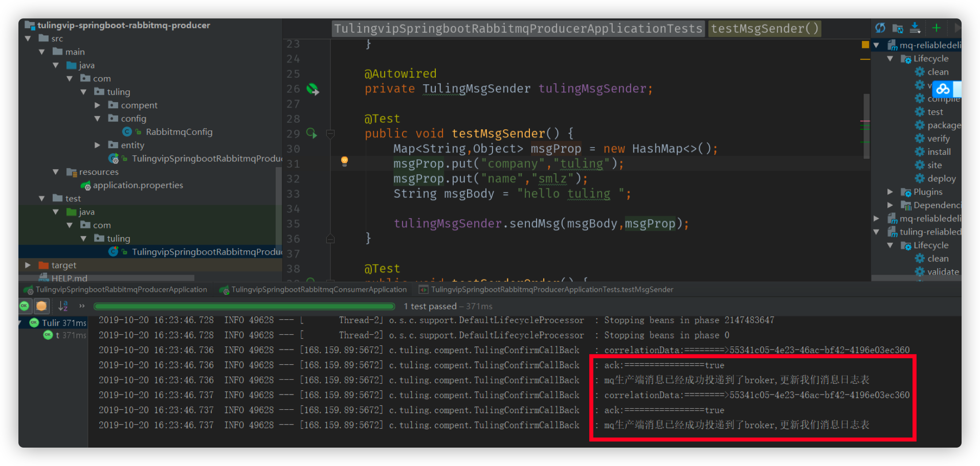Click the green plus Add Maven Project icon
Image resolution: width=980 pixels, height=466 pixels.
937,28
